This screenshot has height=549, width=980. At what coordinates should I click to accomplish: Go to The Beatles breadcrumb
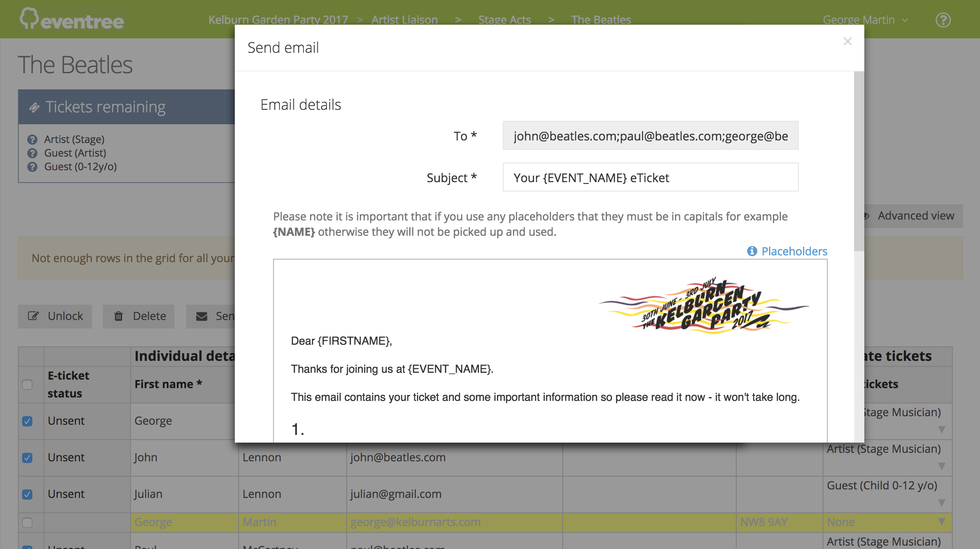(601, 20)
